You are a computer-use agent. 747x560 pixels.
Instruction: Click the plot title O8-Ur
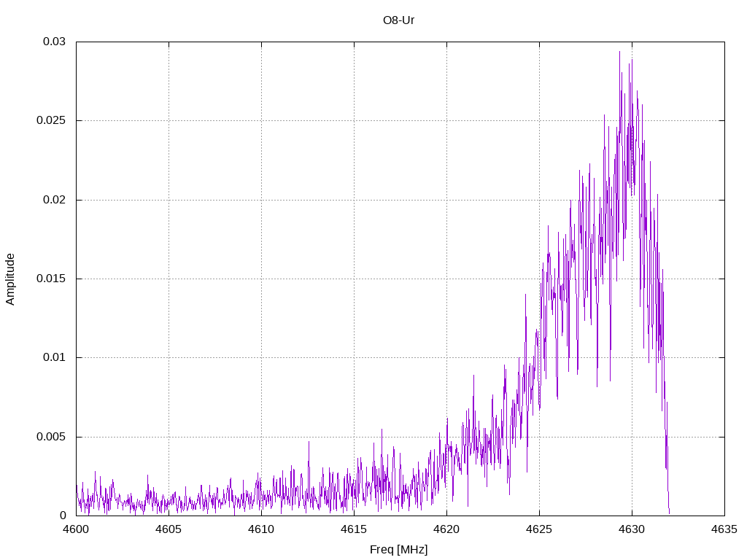(398, 20)
